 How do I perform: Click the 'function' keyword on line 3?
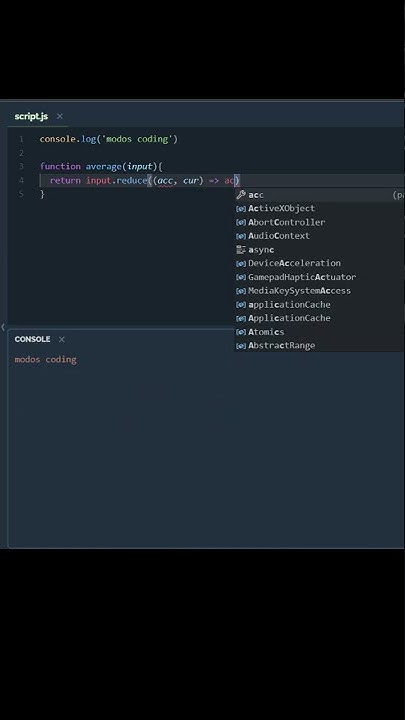pos(60,166)
